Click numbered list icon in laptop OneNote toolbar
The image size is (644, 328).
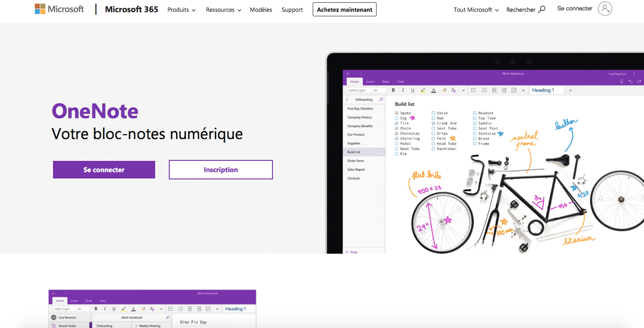[x=484, y=90]
